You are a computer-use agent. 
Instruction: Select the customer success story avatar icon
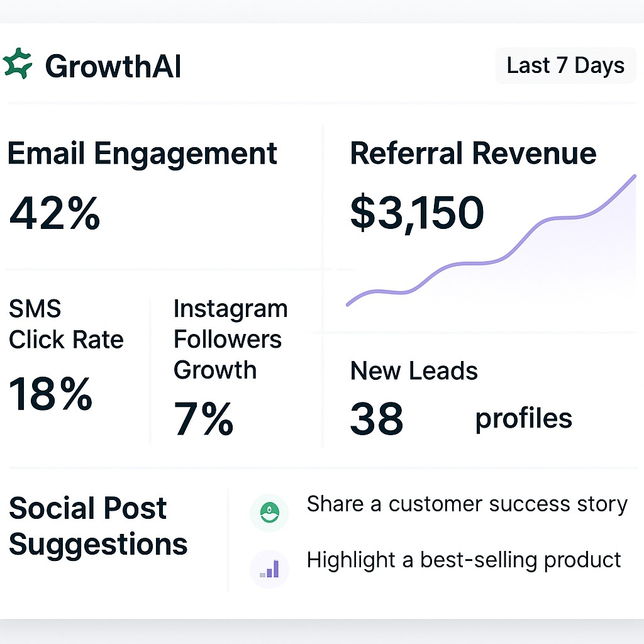point(269,513)
